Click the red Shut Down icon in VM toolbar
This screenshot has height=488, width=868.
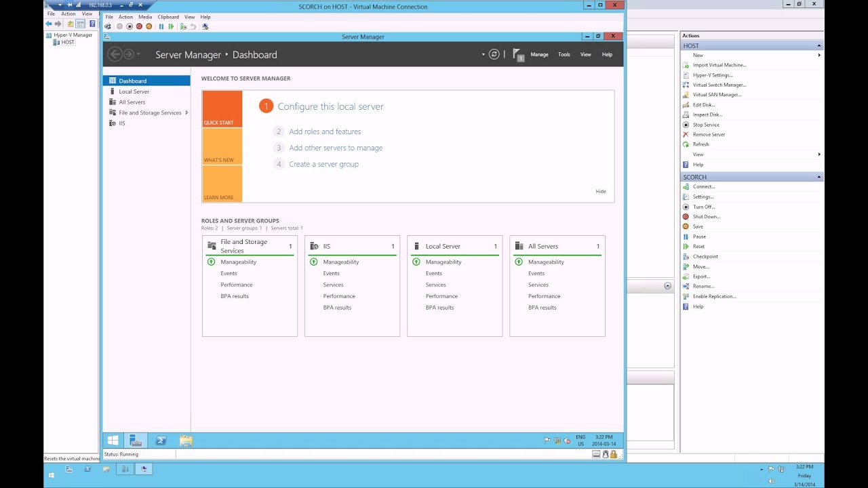coord(139,26)
